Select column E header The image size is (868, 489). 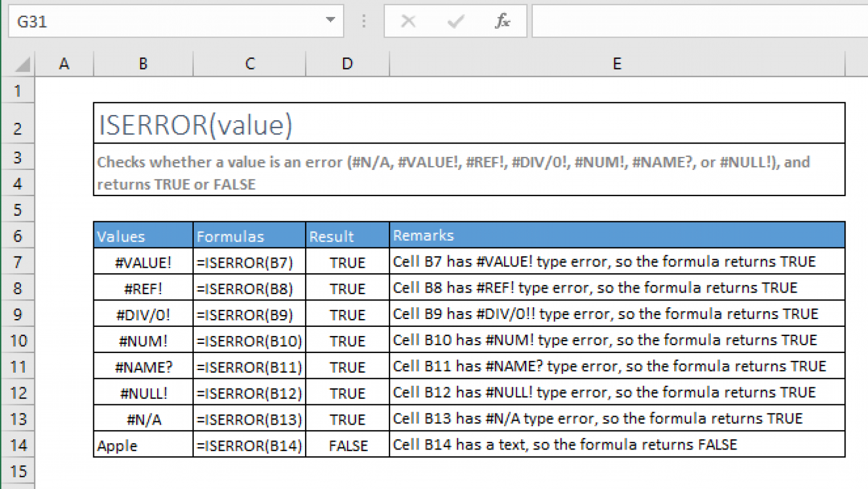point(617,64)
